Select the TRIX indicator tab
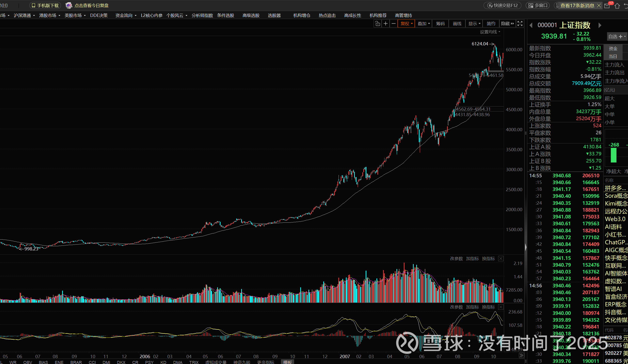Screen dimensions: 628x364 (194, 362)
